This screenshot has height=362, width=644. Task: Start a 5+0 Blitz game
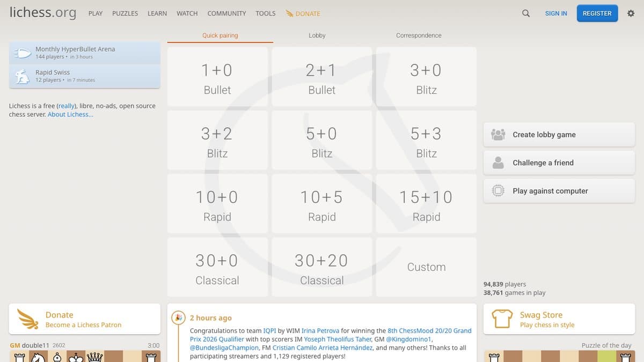click(x=322, y=141)
